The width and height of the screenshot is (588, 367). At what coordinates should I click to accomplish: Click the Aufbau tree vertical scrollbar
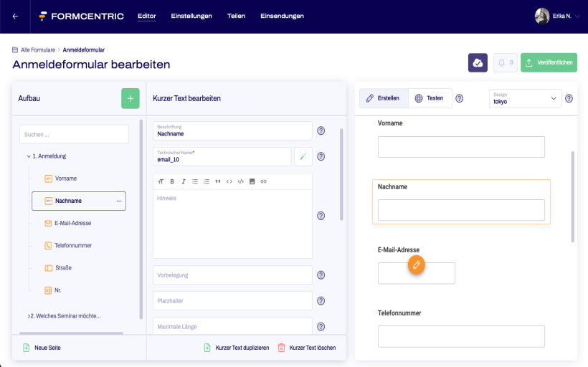point(141,219)
